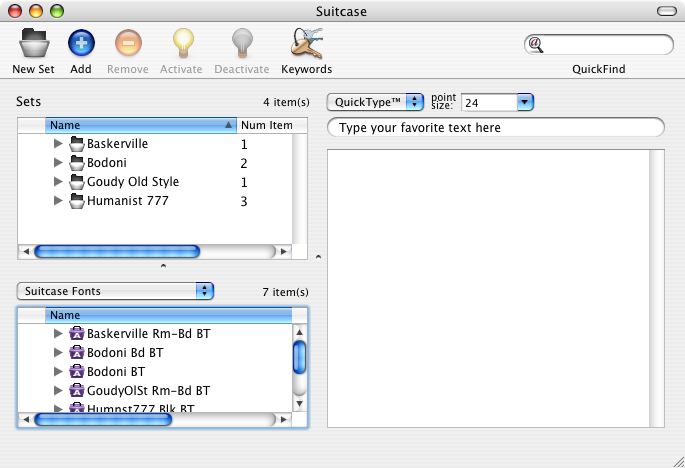Click the Bodoni item count 2
685x468 pixels.
pos(244,163)
